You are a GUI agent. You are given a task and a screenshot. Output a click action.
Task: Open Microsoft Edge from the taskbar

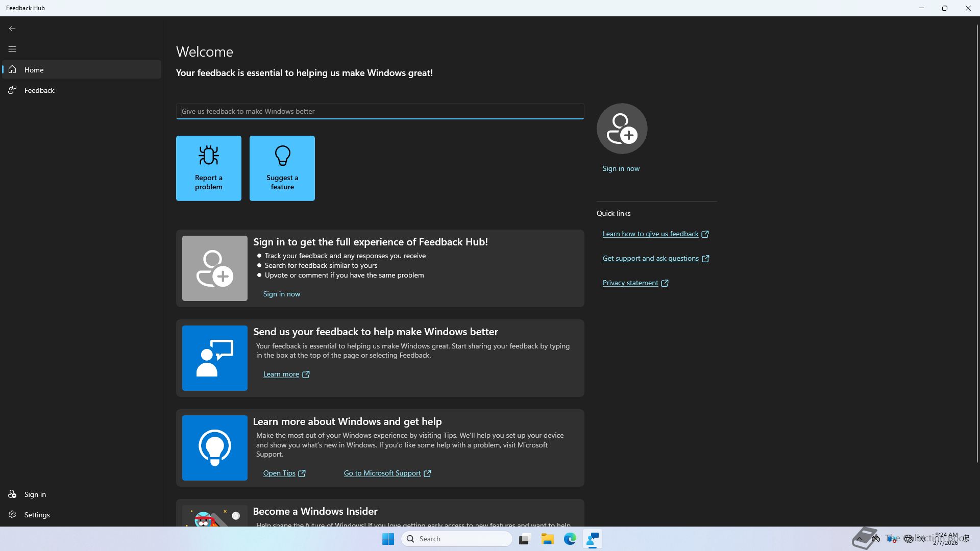pyautogui.click(x=570, y=539)
